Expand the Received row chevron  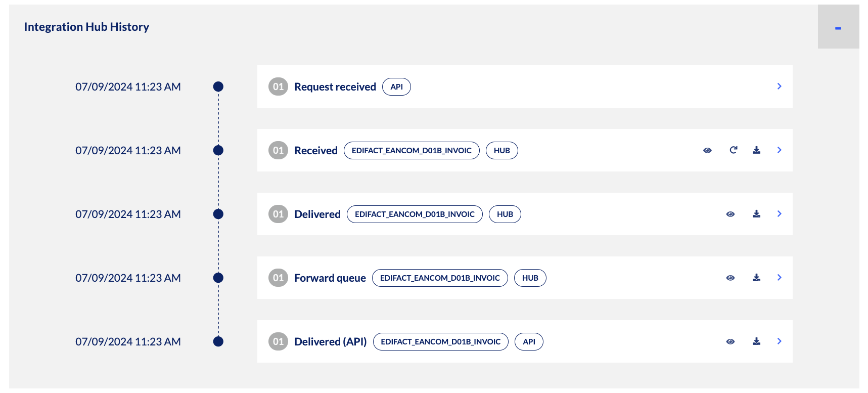[779, 150]
